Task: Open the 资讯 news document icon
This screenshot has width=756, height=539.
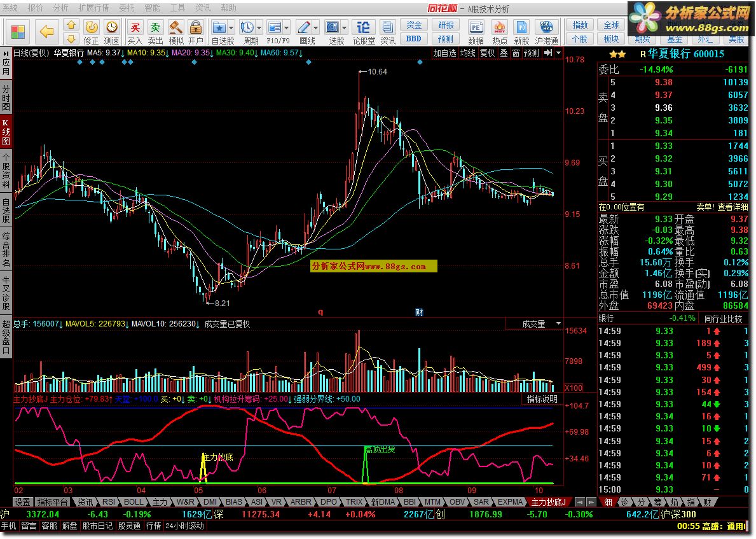Action: tap(388, 32)
